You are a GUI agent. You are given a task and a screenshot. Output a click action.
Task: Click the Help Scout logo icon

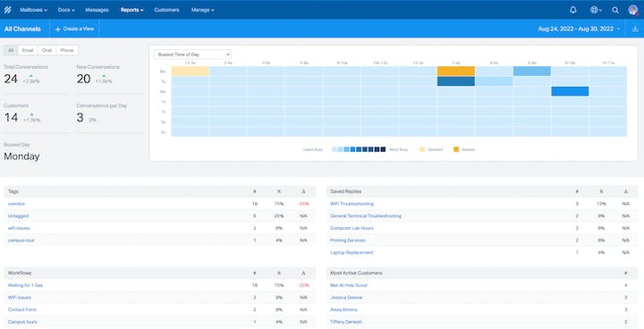(x=7, y=10)
